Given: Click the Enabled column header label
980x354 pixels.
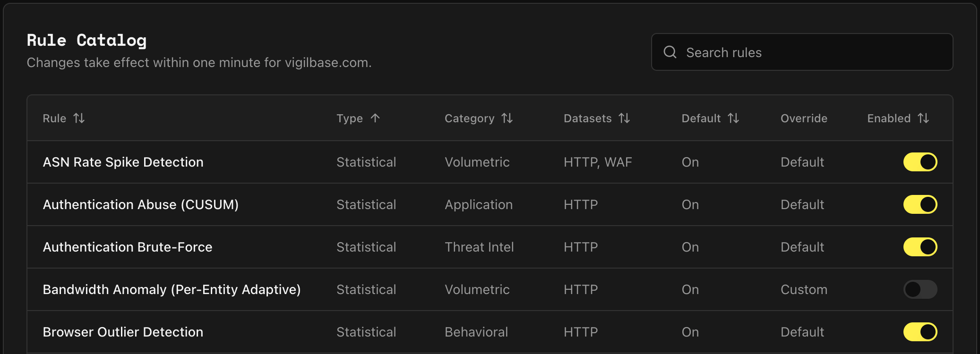Looking at the screenshot, I should pyautogui.click(x=889, y=118).
